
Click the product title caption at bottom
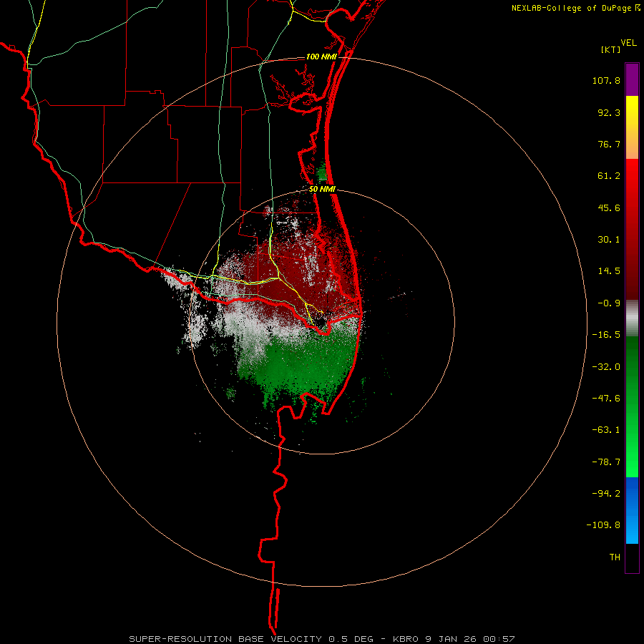coord(321,639)
